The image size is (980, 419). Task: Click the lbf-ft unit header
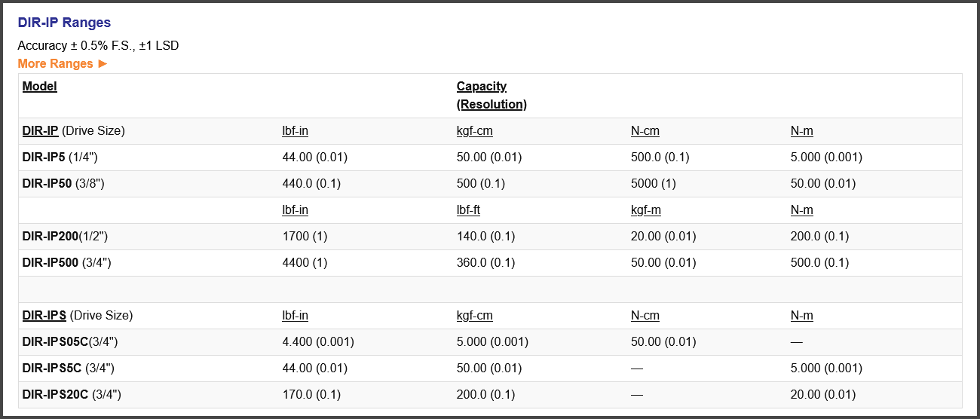click(469, 210)
